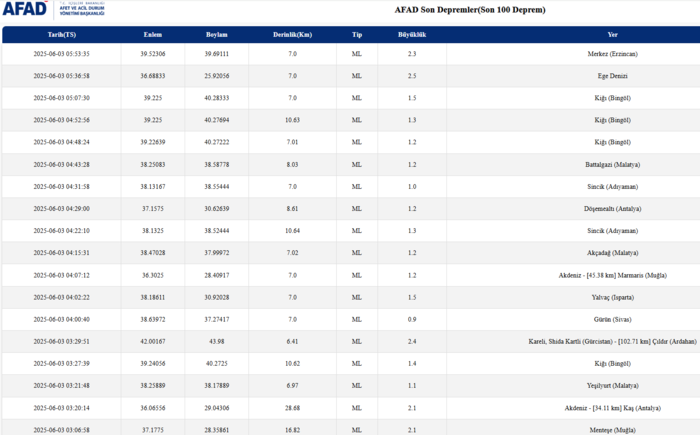Click the Tarih(TS) column header

pyautogui.click(x=62, y=35)
